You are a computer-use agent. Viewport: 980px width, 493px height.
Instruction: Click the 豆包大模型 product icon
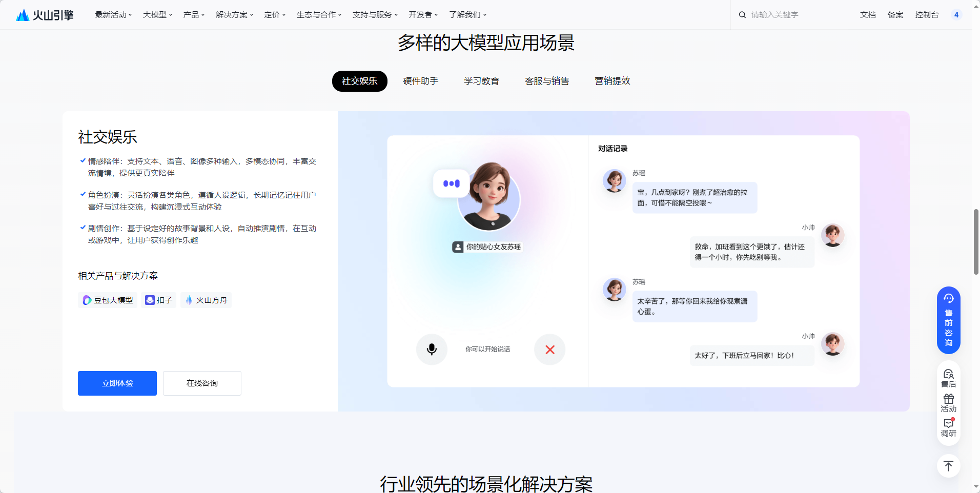[x=88, y=300]
